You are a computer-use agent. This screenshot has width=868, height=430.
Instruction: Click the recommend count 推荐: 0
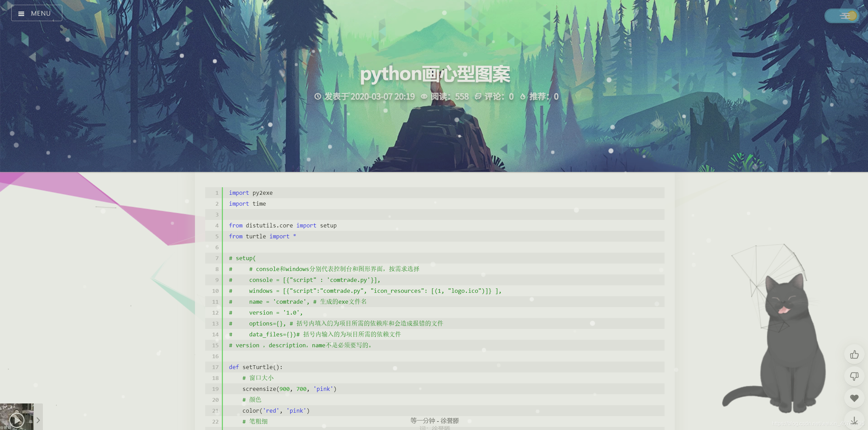pos(544,97)
